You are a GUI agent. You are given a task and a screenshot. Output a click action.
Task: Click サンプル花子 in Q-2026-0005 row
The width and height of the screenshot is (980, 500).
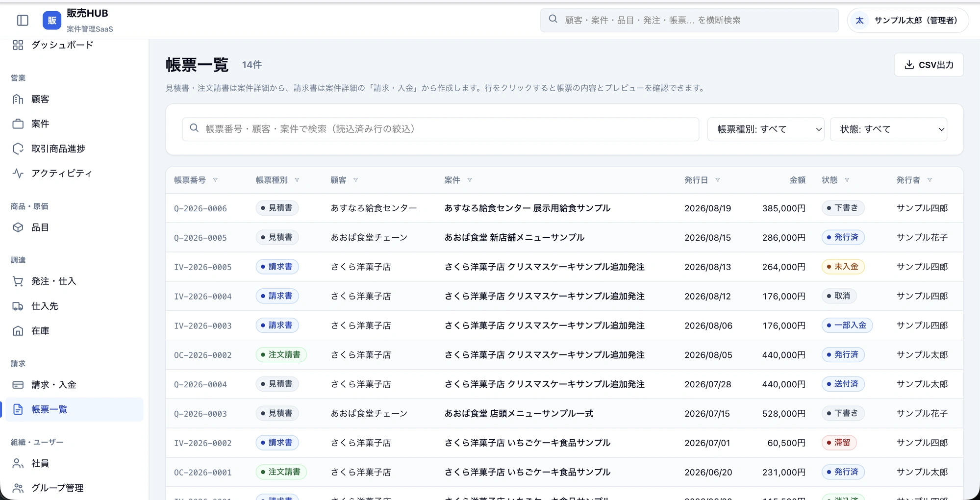(x=922, y=237)
